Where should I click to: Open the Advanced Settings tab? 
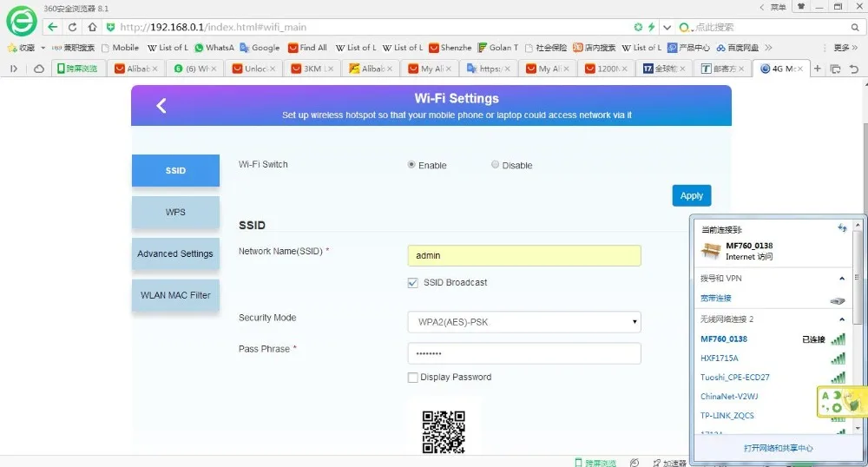175,253
